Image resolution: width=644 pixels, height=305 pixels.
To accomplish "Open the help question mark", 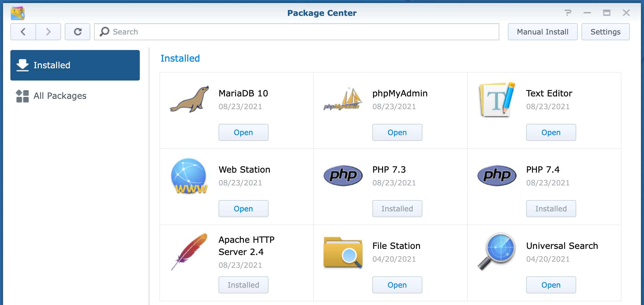I will 568,13.
